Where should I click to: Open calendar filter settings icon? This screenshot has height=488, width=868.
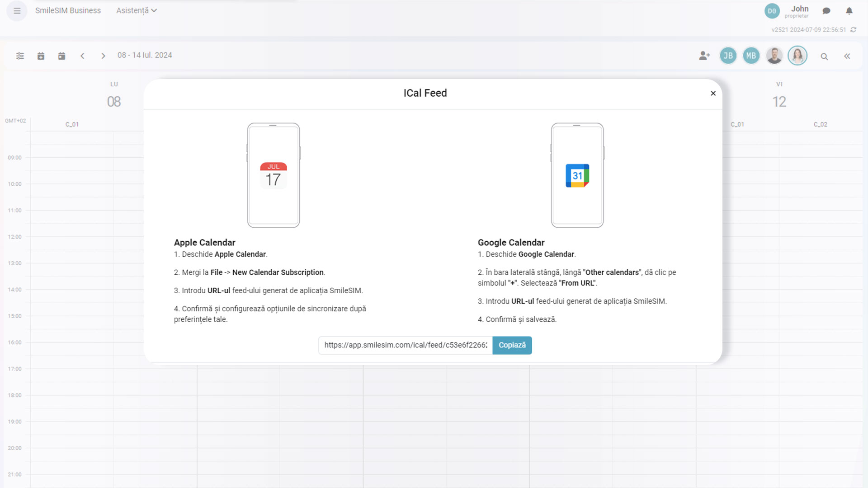pyautogui.click(x=20, y=56)
